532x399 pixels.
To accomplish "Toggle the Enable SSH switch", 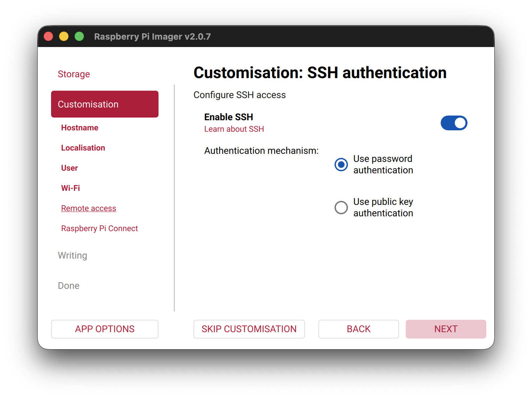I will [x=454, y=123].
